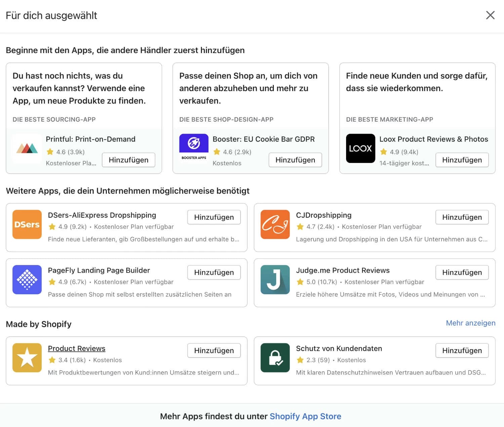This screenshot has width=504, height=427.
Task: Click the CJDropshipping logo icon
Action: pyautogui.click(x=275, y=224)
